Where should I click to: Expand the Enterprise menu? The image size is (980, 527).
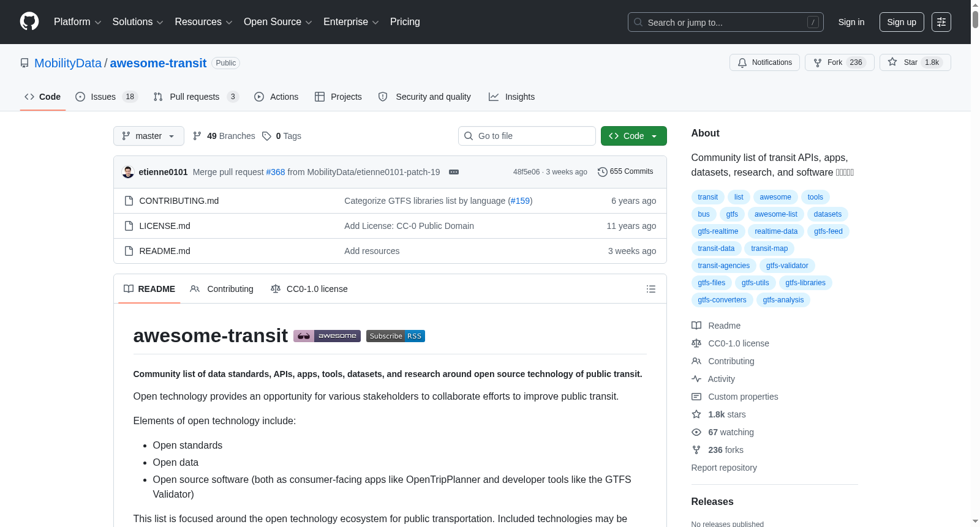click(352, 22)
